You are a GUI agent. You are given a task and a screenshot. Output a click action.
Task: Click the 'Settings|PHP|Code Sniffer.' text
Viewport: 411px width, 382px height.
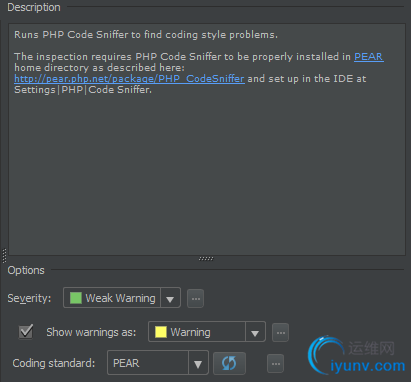coord(83,90)
